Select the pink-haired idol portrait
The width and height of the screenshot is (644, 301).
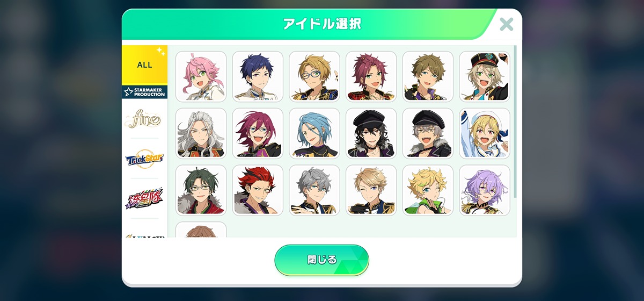(x=201, y=76)
